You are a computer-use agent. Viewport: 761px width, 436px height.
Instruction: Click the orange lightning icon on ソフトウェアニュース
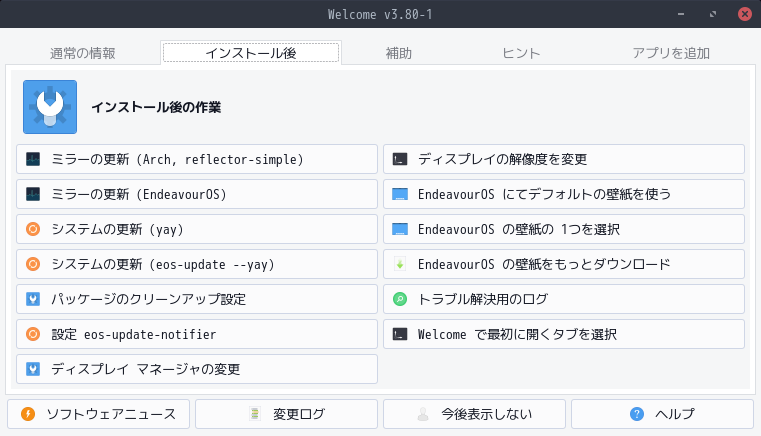pos(28,414)
